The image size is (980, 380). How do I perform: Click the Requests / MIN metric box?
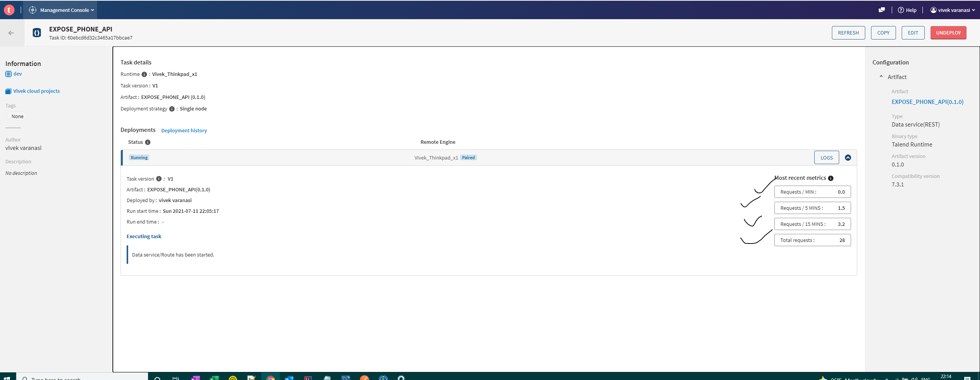tap(812, 192)
